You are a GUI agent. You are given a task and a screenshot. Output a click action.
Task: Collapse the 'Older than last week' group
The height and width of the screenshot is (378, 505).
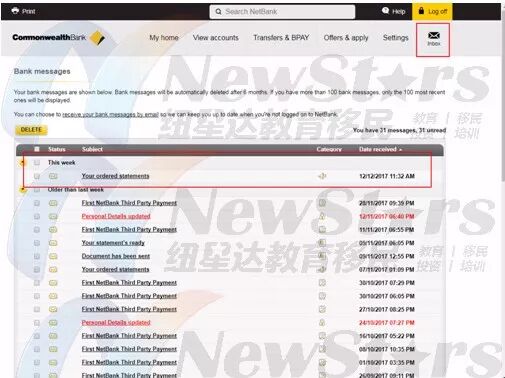[x=23, y=190]
